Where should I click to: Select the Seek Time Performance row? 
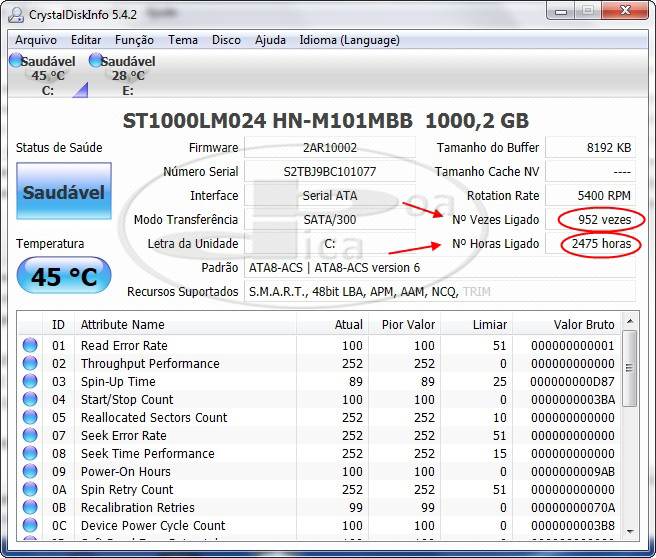(x=319, y=453)
